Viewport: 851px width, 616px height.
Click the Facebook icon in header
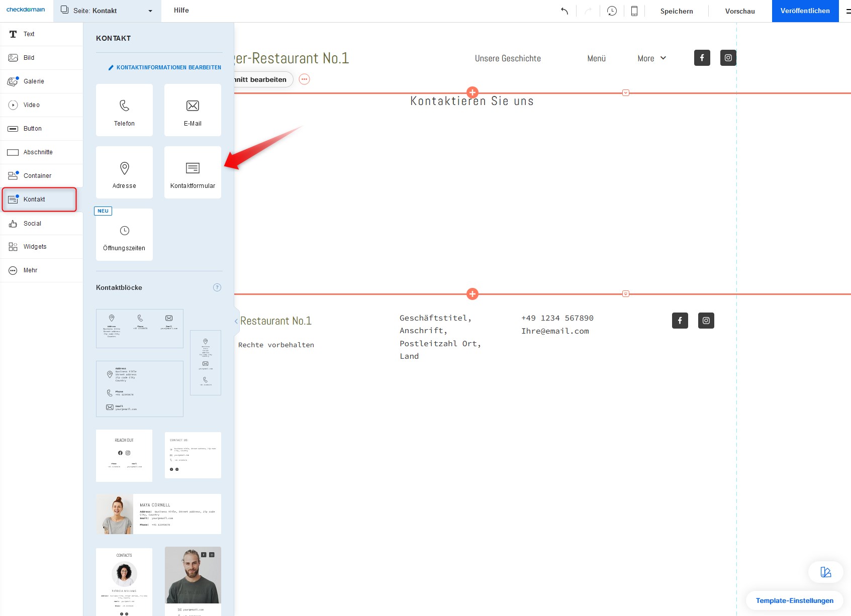(x=702, y=58)
